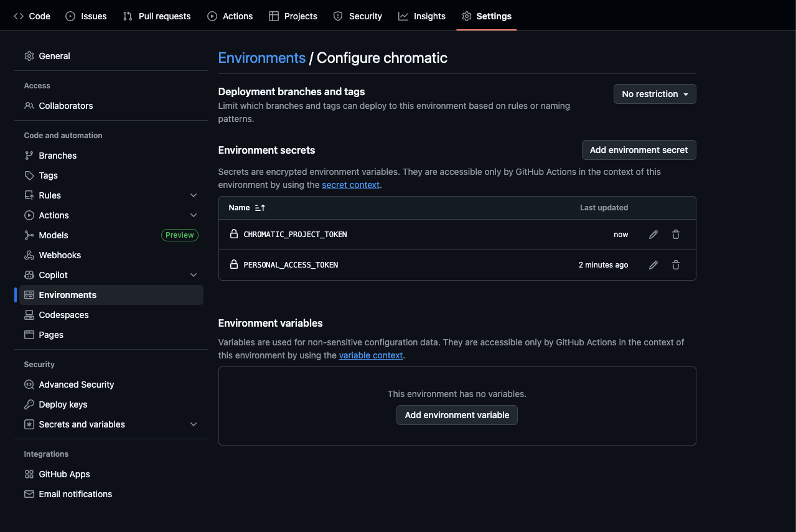
Task: Open the Projects tab
Action: (293, 16)
